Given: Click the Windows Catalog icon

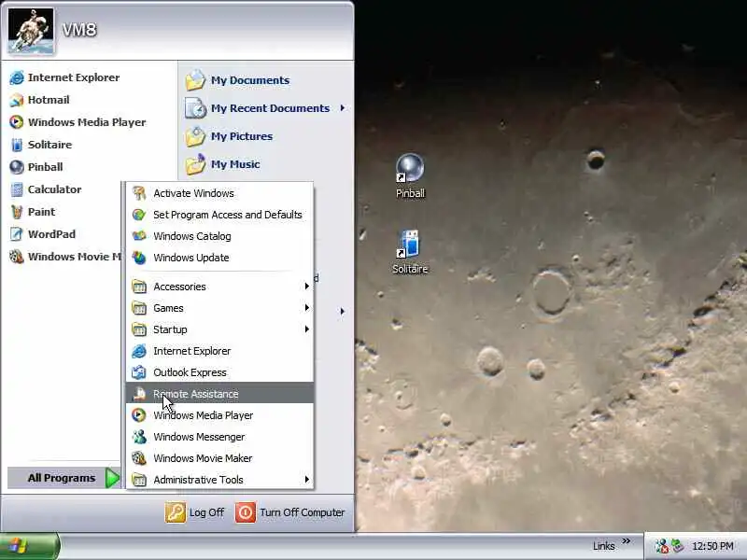Looking at the screenshot, I should (139, 236).
